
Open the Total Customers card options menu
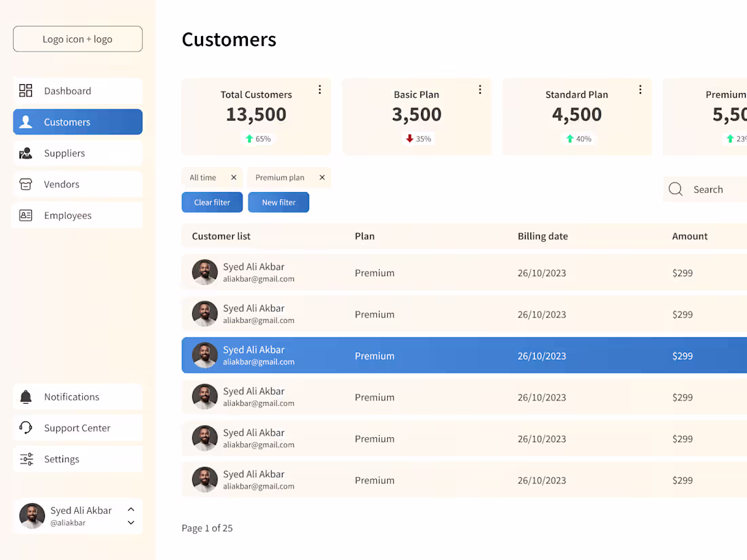pyautogui.click(x=320, y=89)
